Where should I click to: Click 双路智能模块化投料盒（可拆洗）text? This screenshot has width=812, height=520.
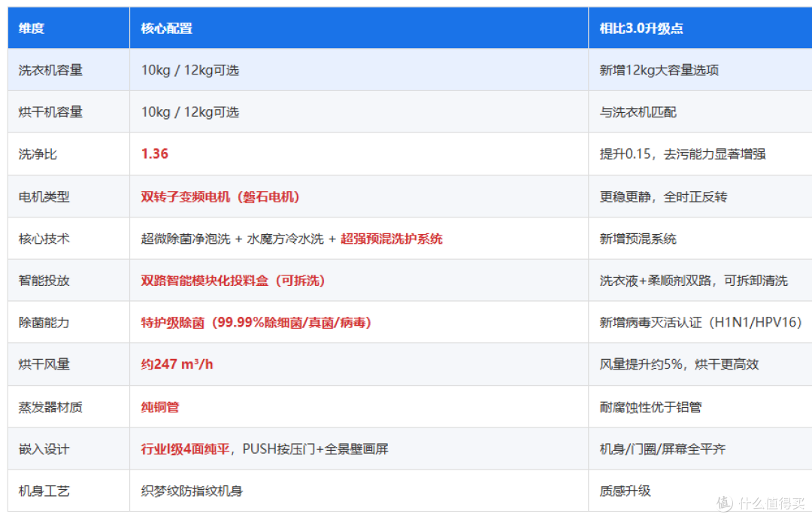(233, 281)
